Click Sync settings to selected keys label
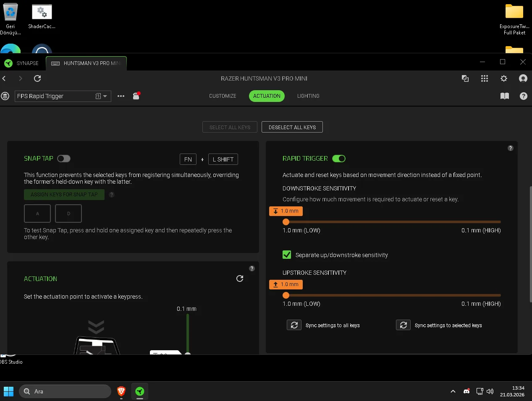The height and width of the screenshot is (401, 532). pos(448,325)
